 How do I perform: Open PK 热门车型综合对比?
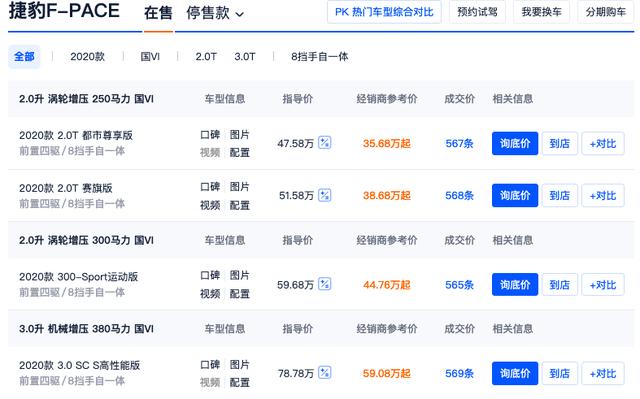click(384, 12)
